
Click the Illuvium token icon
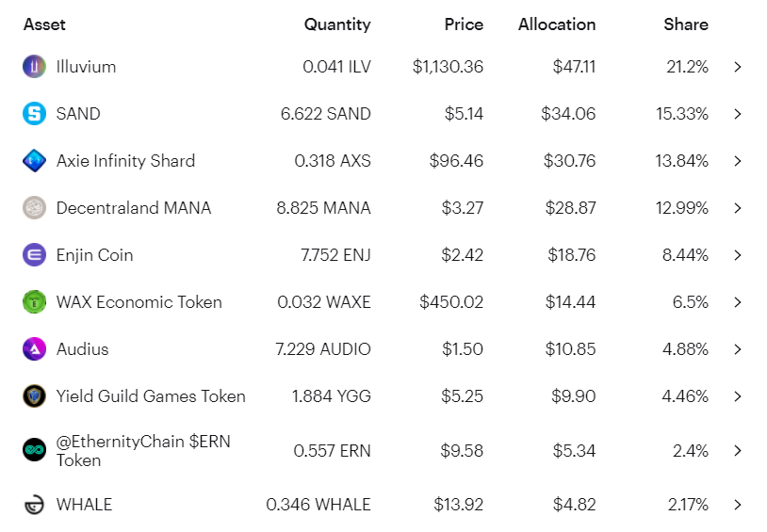(x=34, y=67)
